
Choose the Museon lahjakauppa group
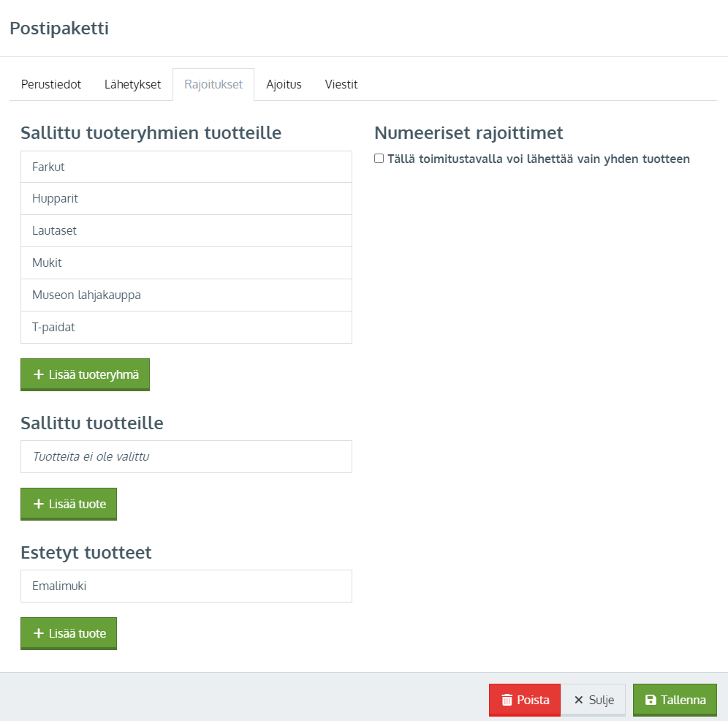point(186,295)
